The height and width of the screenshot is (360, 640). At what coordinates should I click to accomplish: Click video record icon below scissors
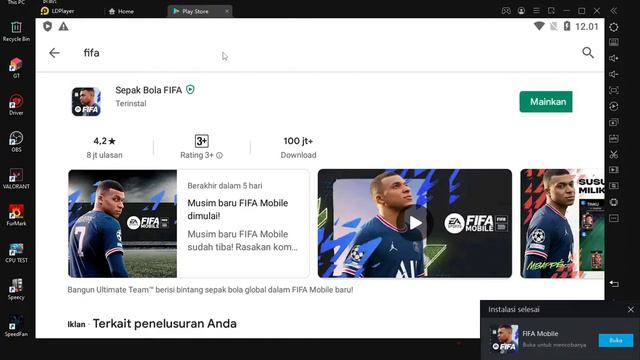(x=613, y=170)
